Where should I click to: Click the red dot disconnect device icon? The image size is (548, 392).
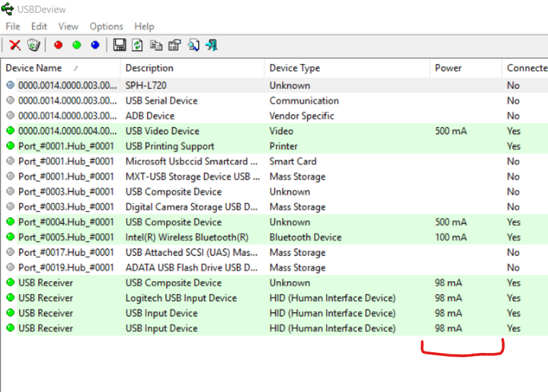click(58, 45)
